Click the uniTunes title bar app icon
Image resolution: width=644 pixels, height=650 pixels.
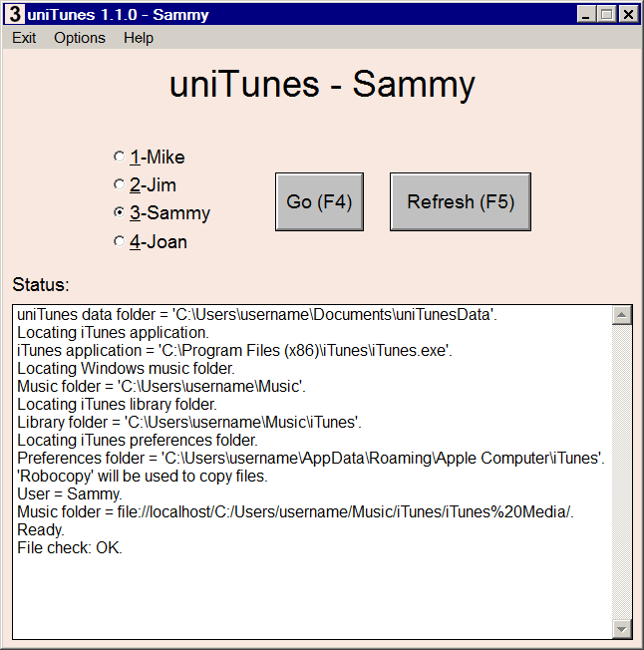[x=15, y=14]
